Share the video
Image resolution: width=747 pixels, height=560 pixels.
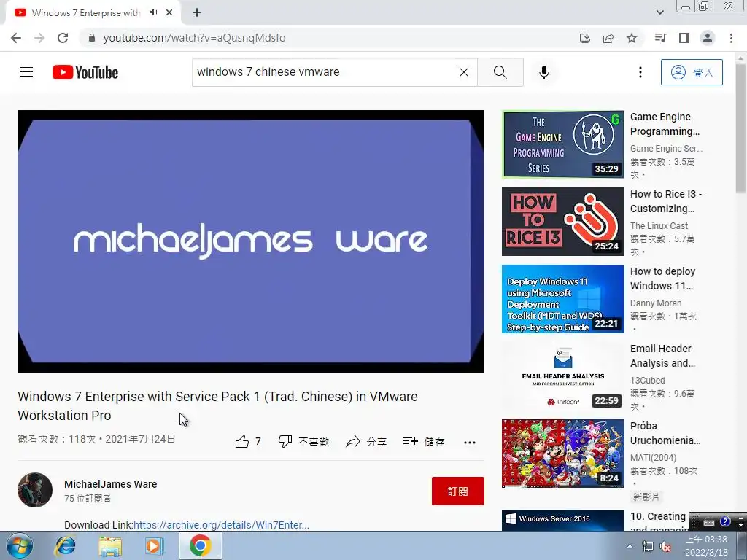tap(366, 442)
